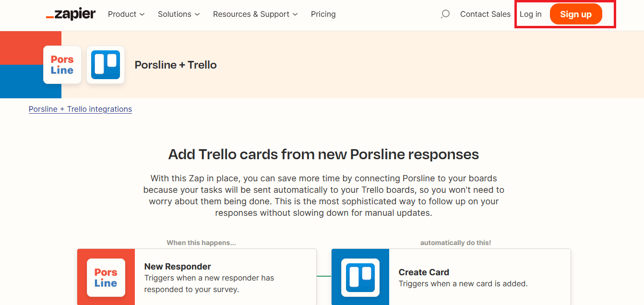Select the Create Card action card
This screenshot has width=644, height=305.
[480, 277]
